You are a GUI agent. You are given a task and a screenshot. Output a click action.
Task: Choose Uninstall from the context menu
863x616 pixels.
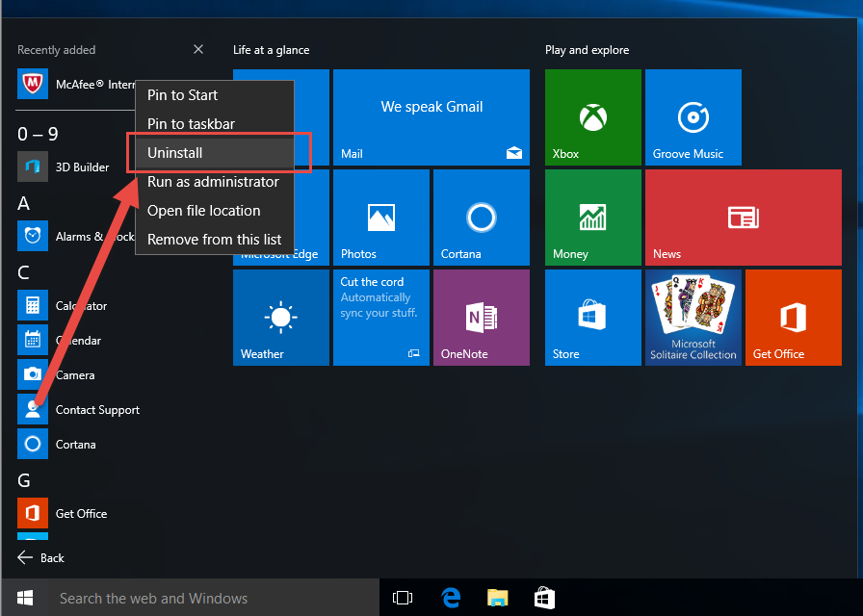[x=215, y=153]
